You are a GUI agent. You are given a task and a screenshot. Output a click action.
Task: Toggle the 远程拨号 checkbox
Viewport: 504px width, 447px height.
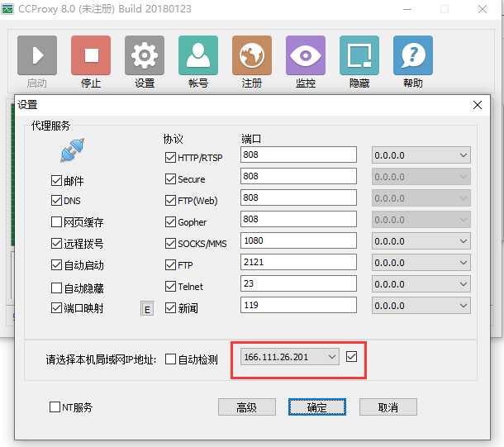[x=56, y=243]
